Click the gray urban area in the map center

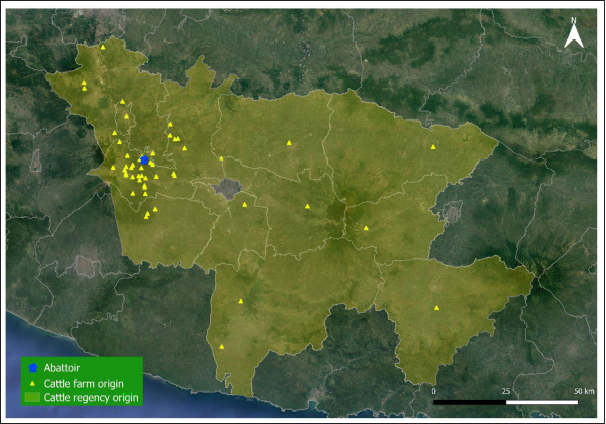pyautogui.click(x=228, y=187)
